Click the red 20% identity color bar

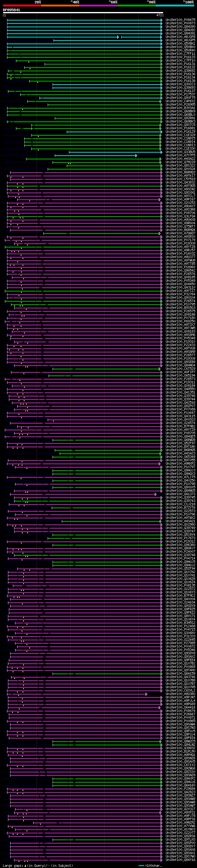point(22,6)
